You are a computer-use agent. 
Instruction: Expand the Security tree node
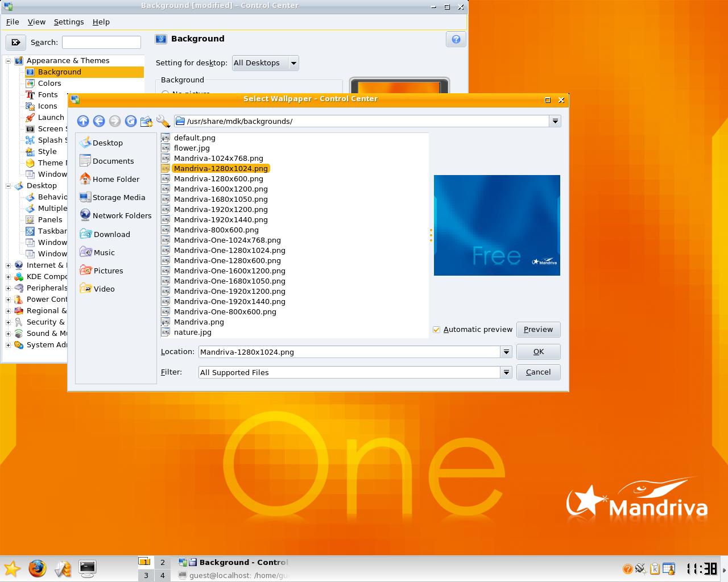[9, 322]
